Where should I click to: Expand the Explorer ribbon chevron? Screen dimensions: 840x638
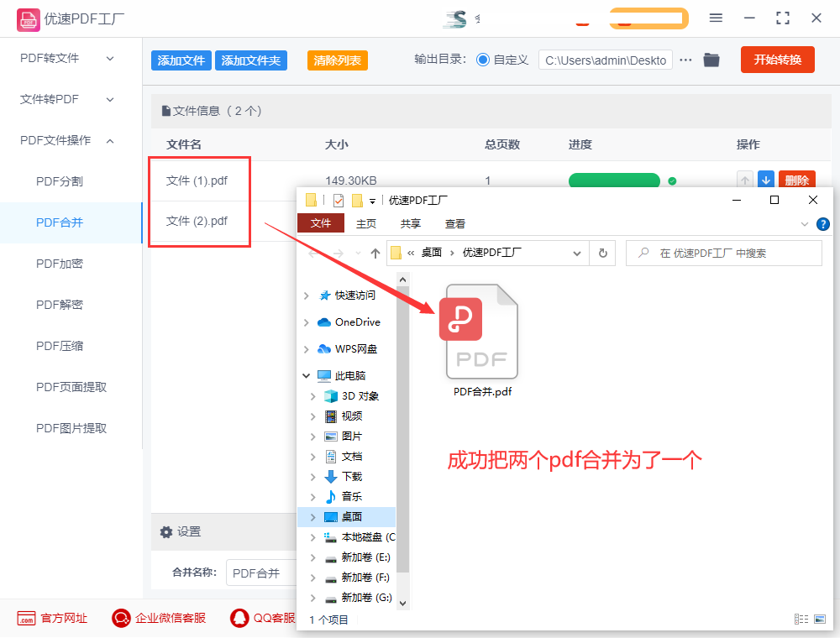point(804,224)
